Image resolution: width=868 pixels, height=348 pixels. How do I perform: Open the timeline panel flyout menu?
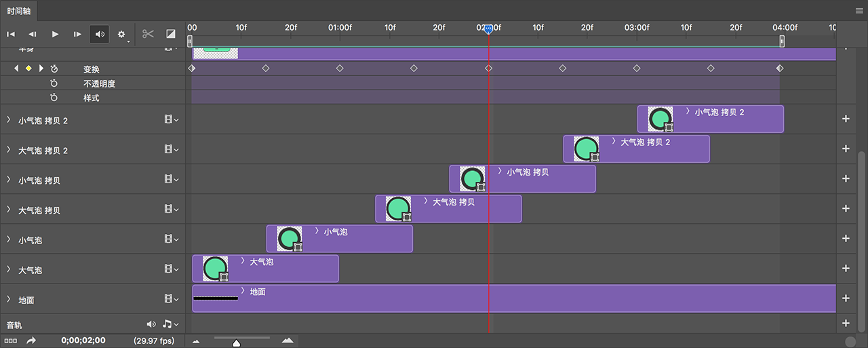(x=859, y=11)
